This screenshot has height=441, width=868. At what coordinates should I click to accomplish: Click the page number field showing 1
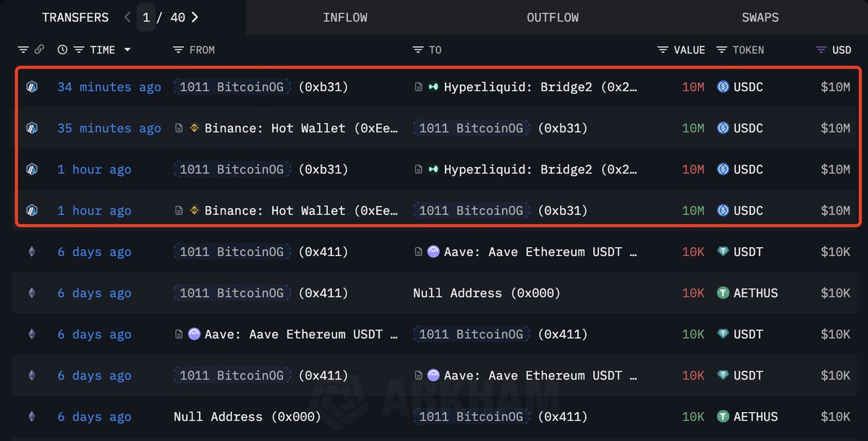146,17
